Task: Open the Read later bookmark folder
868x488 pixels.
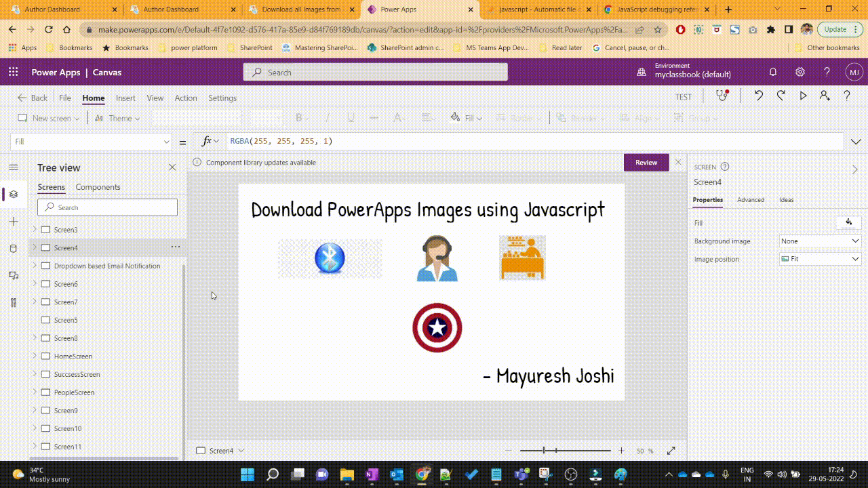Action: (560, 47)
